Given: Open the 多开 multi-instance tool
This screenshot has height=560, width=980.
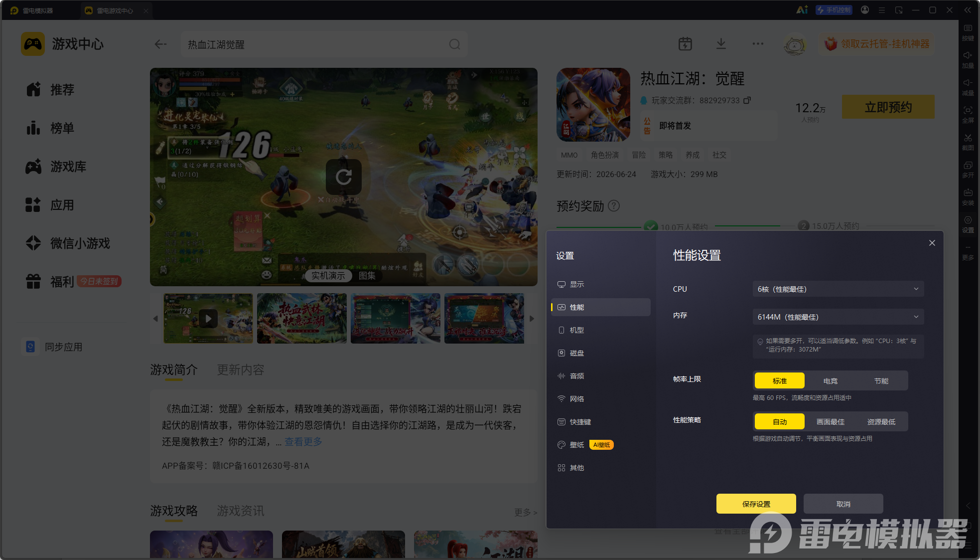Looking at the screenshot, I should pyautogui.click(x=968, y=169).
